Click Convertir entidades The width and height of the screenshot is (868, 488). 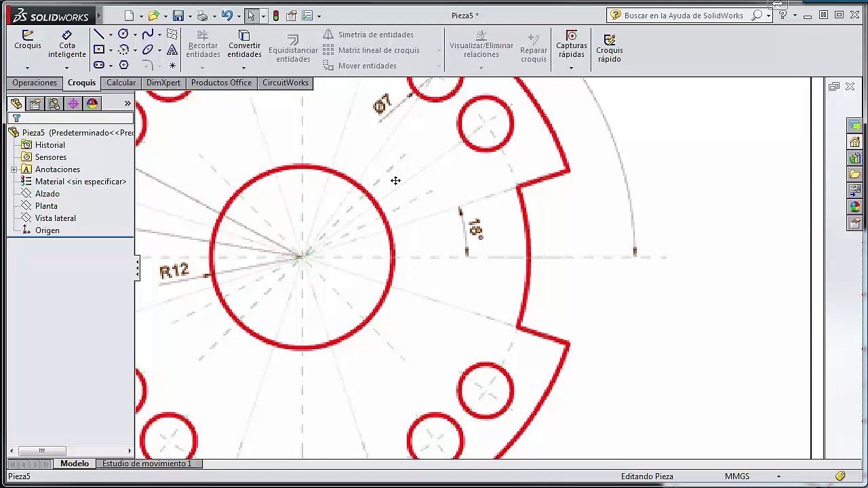tap(244, 45)
